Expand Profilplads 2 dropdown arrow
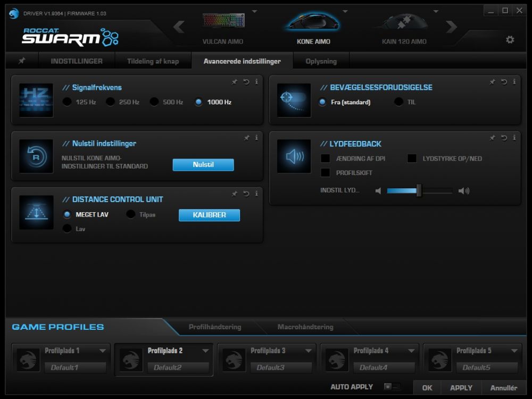Screen dimensions: 532x399 pyautogui.click(x=205, y=351)
